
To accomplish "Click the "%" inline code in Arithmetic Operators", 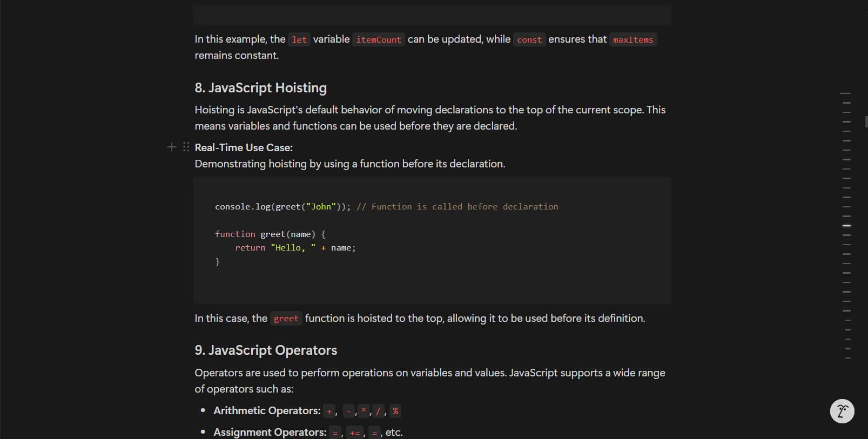I will coord(395,411).
